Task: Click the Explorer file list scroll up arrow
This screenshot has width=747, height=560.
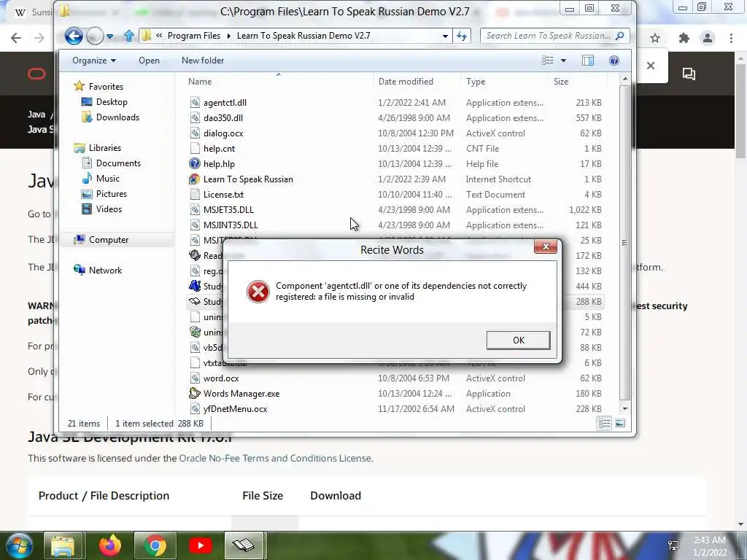Action: (x=625, y=79)
